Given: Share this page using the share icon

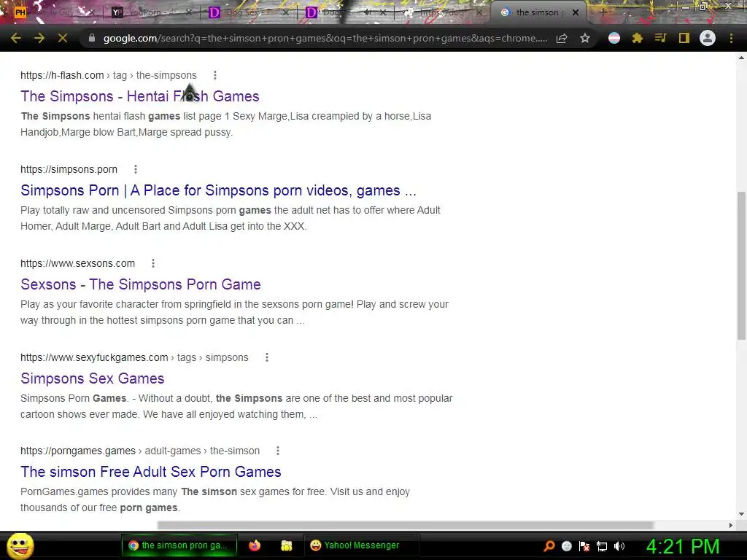Looking at the screenshot, I should coord(562,38).
